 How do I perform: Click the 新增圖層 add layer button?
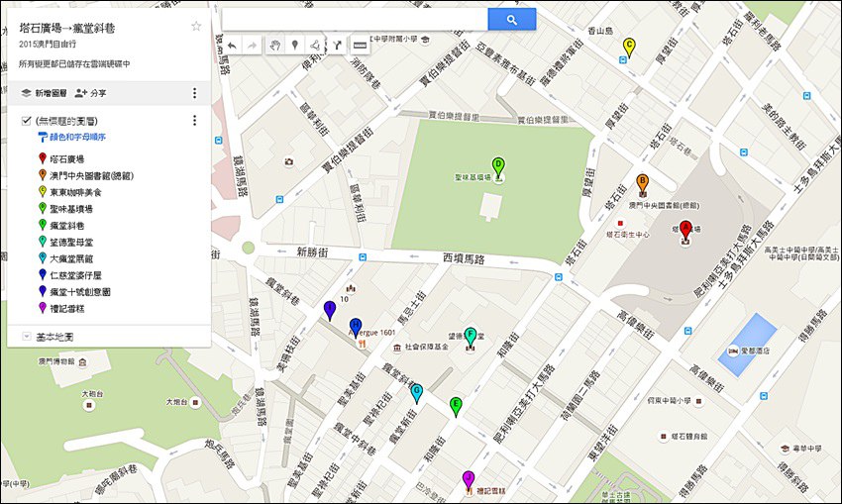coord(48,93)
